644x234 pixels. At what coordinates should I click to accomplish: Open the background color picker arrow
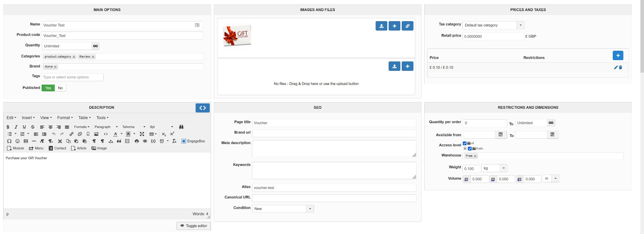134,134
